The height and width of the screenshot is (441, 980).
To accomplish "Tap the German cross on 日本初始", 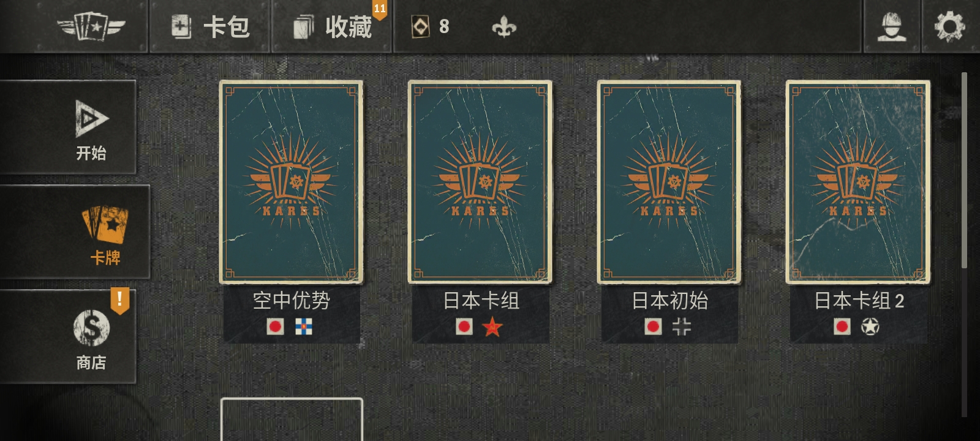I will (681, 327).
